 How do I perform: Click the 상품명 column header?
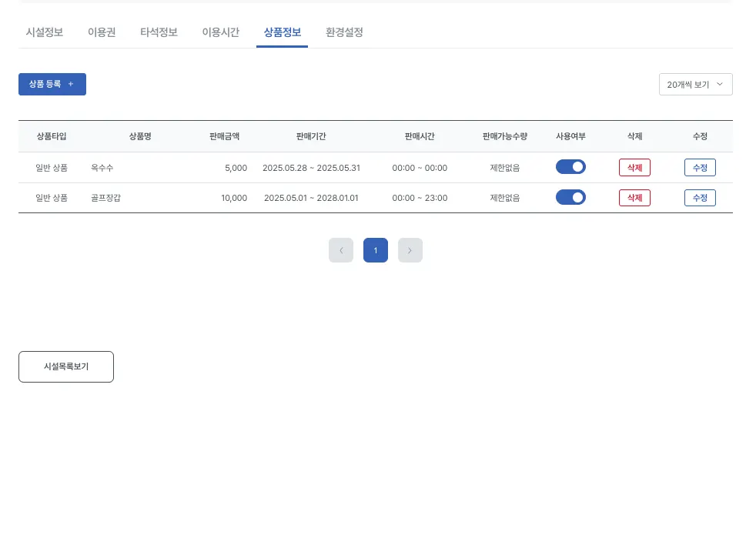point(140,136)
